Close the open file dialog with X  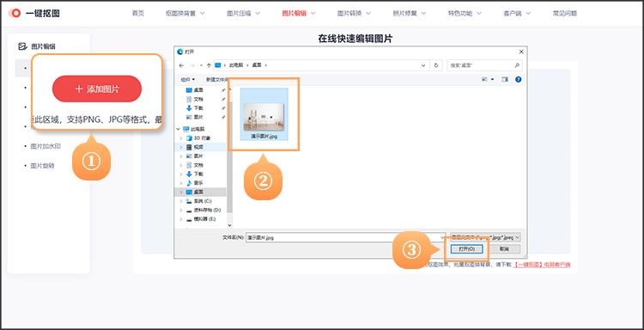click(x=521, y=52)
